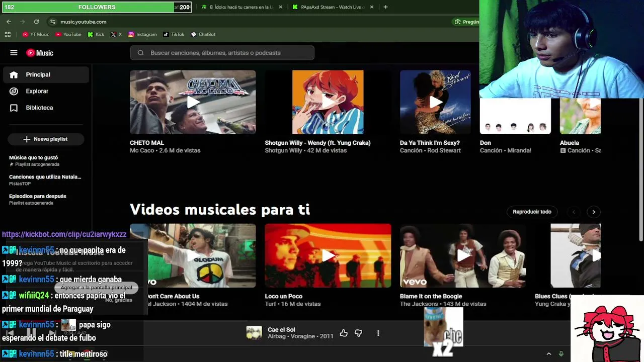644x362 pixels.
Task: Open the ChatBot bookmark
Action: [x=203, y=34]
